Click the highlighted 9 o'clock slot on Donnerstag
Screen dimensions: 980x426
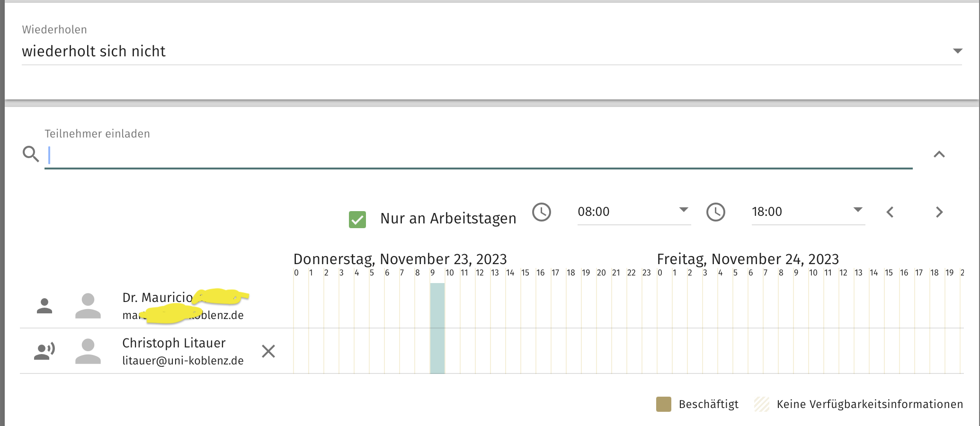click(x=437, y=328)
